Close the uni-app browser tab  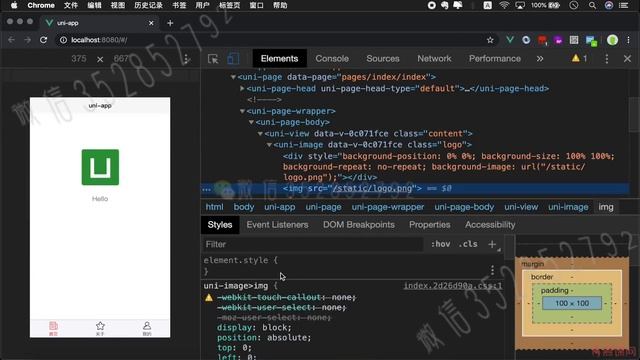151,23
